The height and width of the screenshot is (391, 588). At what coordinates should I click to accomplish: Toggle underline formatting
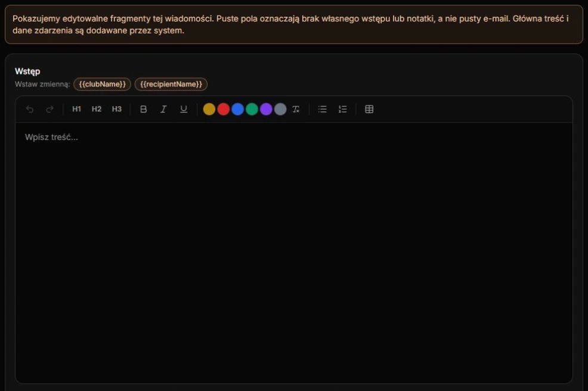pyautogui.click(x=183, y=109)
